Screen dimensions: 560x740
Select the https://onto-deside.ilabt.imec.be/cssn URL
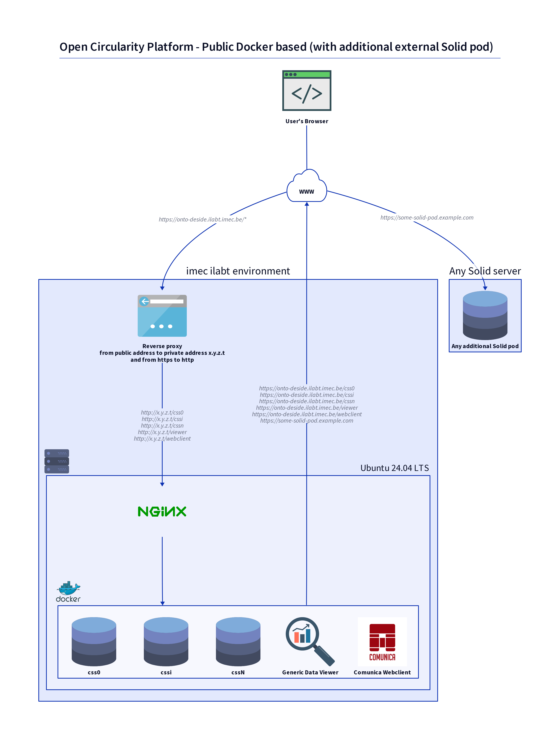point(307,401)
